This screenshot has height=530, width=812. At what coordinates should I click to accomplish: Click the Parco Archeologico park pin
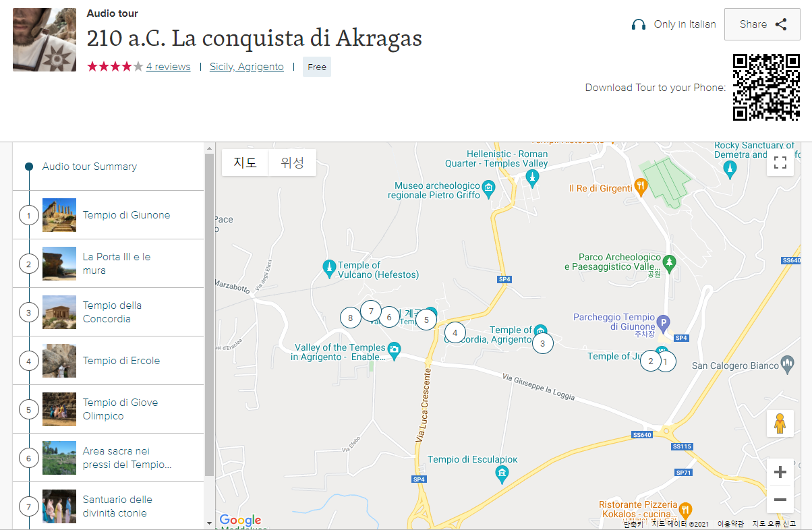(x=669, y=262)
